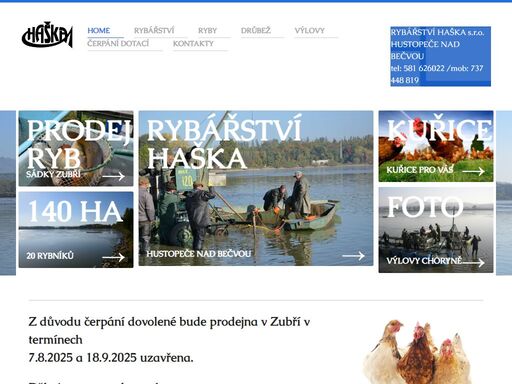Click the hens photo below the banner
The width and height of the screenshot is (512, 384).
pos(417,352)
